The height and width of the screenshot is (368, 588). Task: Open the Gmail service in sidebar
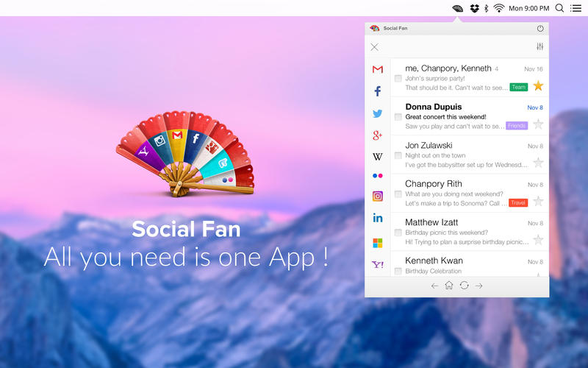pos(378,69)
